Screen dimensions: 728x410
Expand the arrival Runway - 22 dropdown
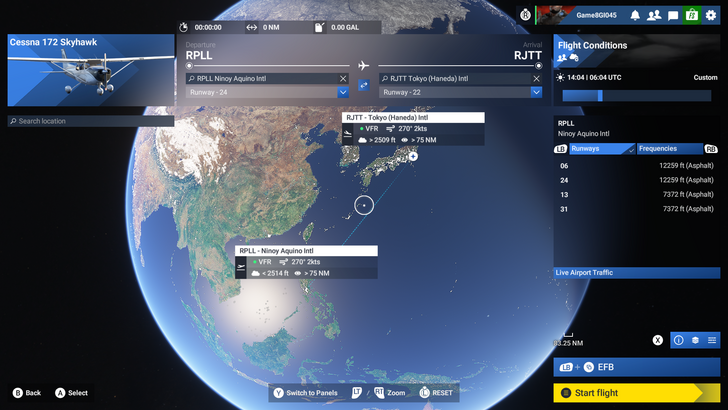[x=536, y=92]
